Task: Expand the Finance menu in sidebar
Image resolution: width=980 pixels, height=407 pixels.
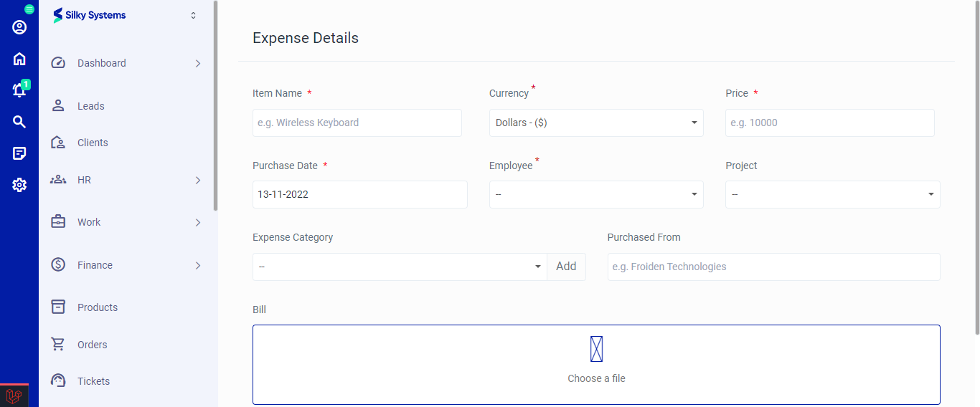Action: tap(126, 265)
